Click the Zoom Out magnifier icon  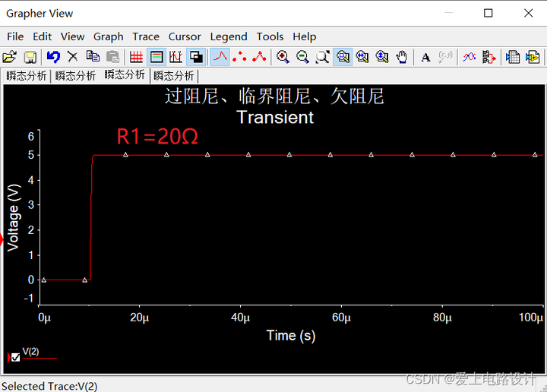[302, 57]
